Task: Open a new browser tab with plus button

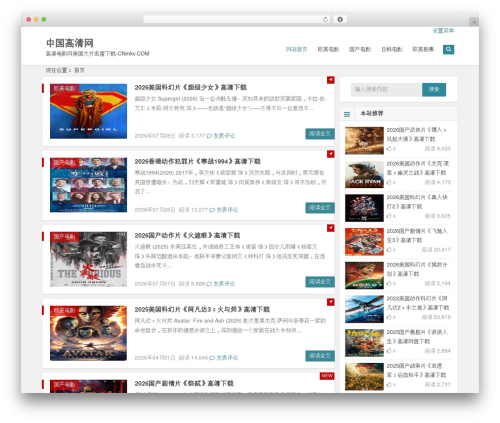Action: tap(474, 22)
